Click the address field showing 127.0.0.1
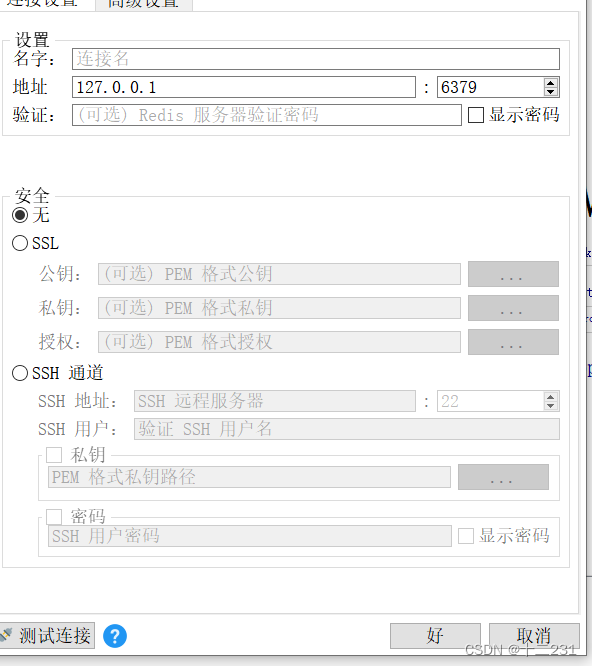592x666 pixels. 244,87
